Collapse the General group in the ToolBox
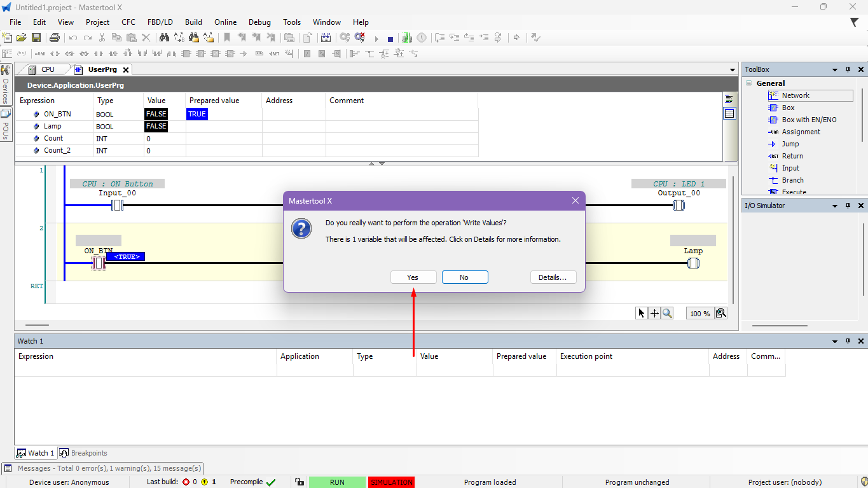This screenshot has width=868, height=488. pyautogui.click(x=749, y=83)
